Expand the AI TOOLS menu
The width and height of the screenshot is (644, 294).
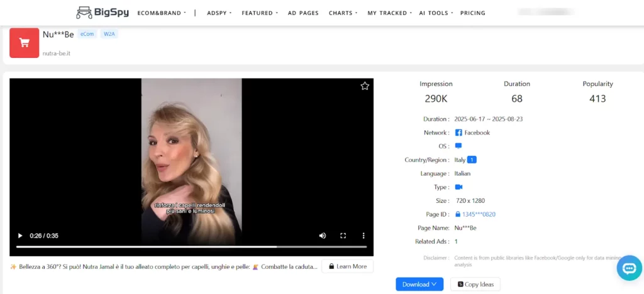436,13
